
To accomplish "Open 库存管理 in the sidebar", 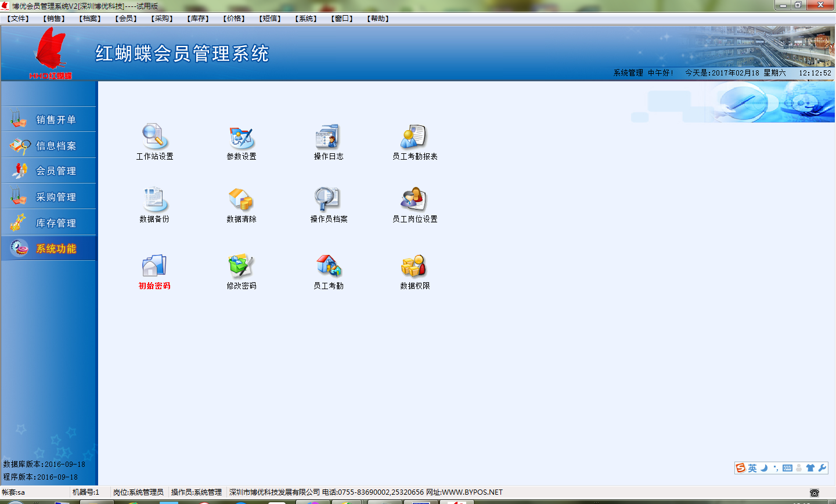I will 48,222.
